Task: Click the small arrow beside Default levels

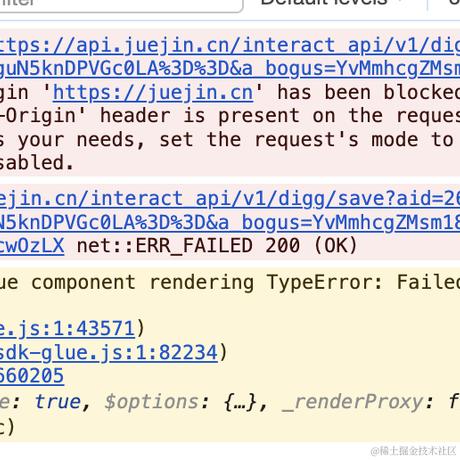Action: (403, 3)
